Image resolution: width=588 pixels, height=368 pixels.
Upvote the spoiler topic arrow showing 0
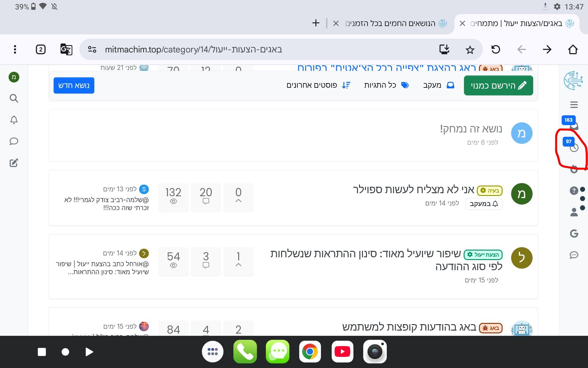(238, 201)
